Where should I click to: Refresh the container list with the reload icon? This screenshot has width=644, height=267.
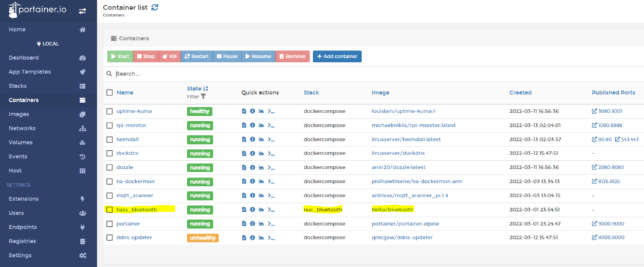click(155, 8)
